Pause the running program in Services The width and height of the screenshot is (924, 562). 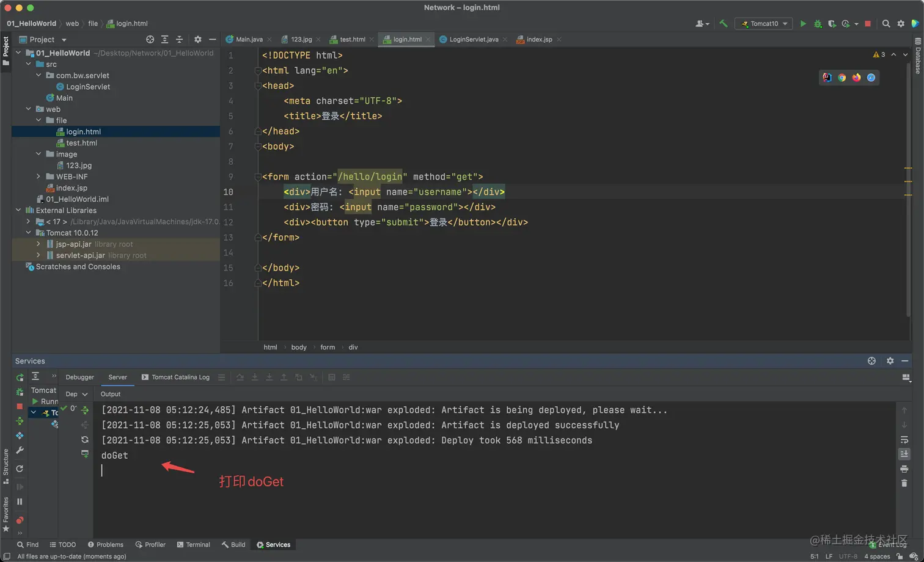[x=20, y=502]
